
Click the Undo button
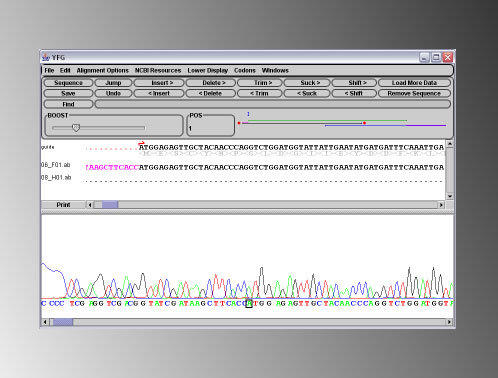113,93
